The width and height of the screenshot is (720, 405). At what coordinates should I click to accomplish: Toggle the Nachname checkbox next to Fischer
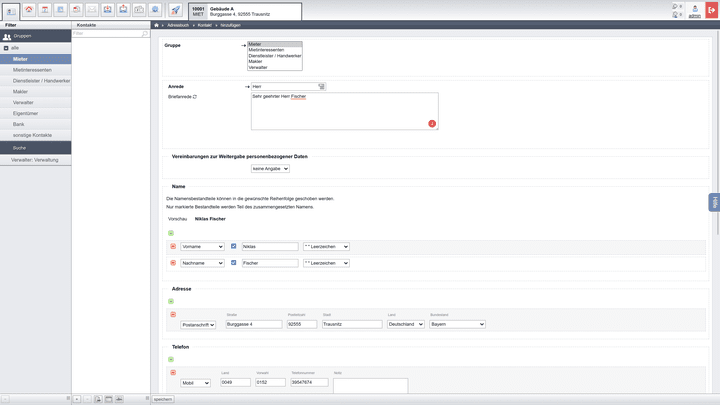point(234,263)
